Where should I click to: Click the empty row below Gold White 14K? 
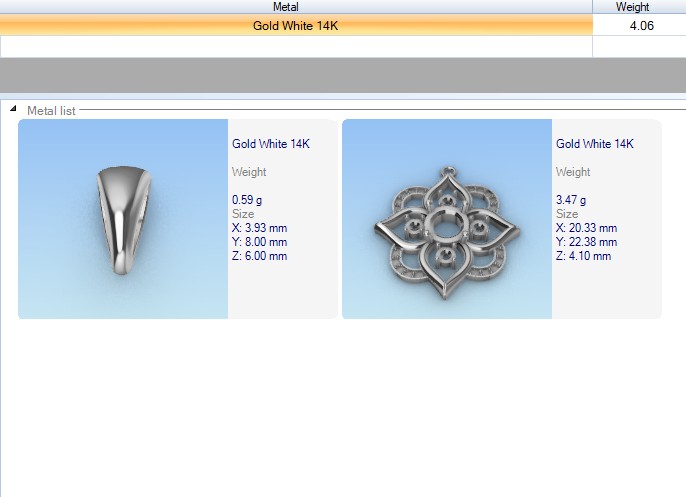tap(296, 46)
